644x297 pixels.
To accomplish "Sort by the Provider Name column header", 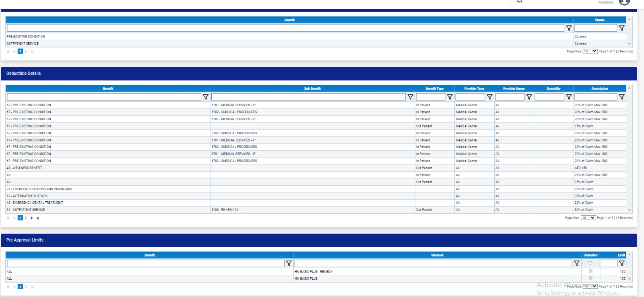I will (514, 88).
